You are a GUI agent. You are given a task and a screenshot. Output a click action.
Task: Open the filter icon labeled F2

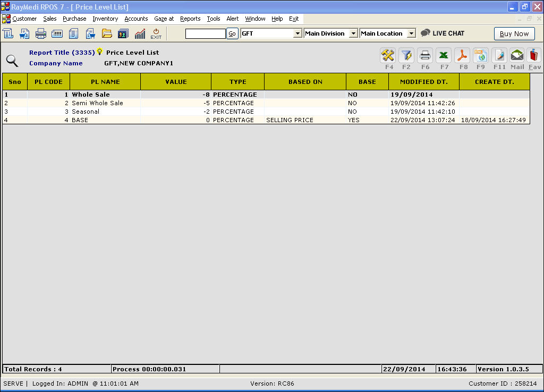point(406,55)
